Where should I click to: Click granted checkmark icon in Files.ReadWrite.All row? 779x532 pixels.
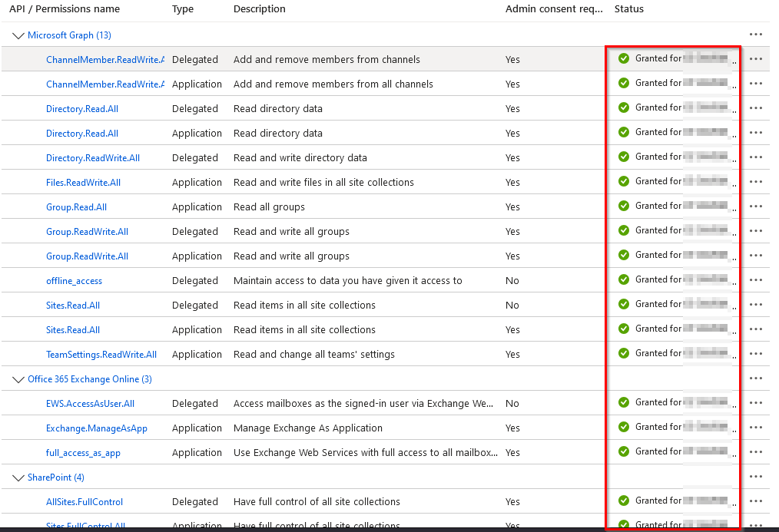coord(624,181)
